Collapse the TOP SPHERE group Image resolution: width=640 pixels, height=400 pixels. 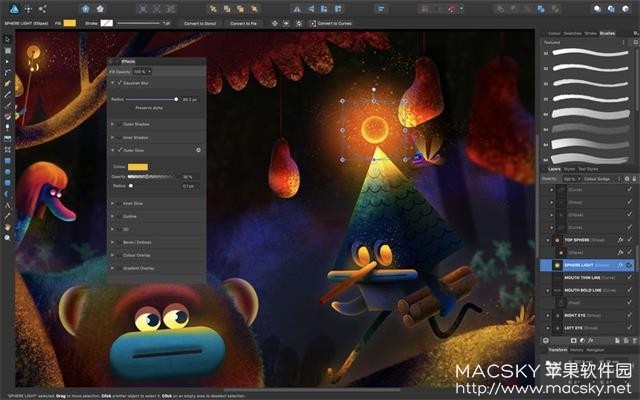point(548,240)
